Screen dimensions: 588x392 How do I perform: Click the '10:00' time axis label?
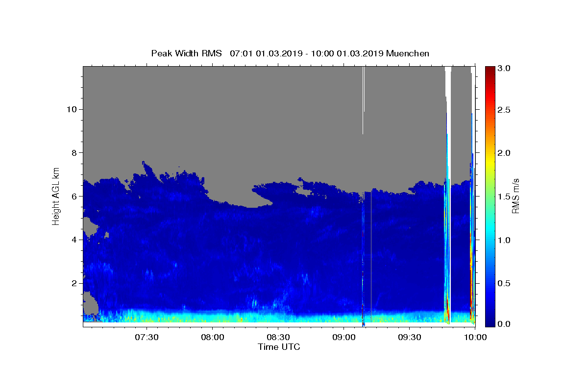click(x=475, y=338)
